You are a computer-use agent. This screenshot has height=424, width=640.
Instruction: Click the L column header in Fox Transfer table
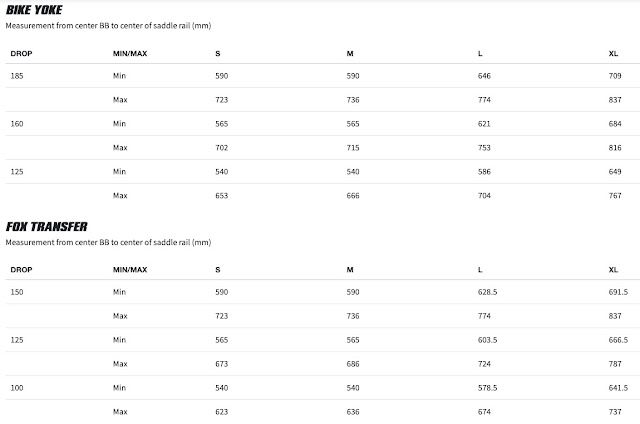(x=480, y=270)
